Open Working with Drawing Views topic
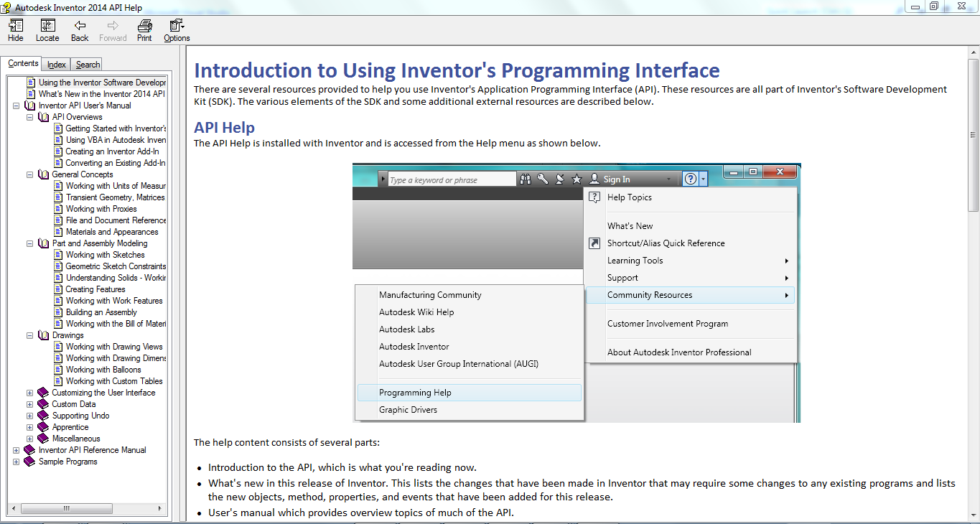This screenshot has height=524, width=980. click(114, 347)
